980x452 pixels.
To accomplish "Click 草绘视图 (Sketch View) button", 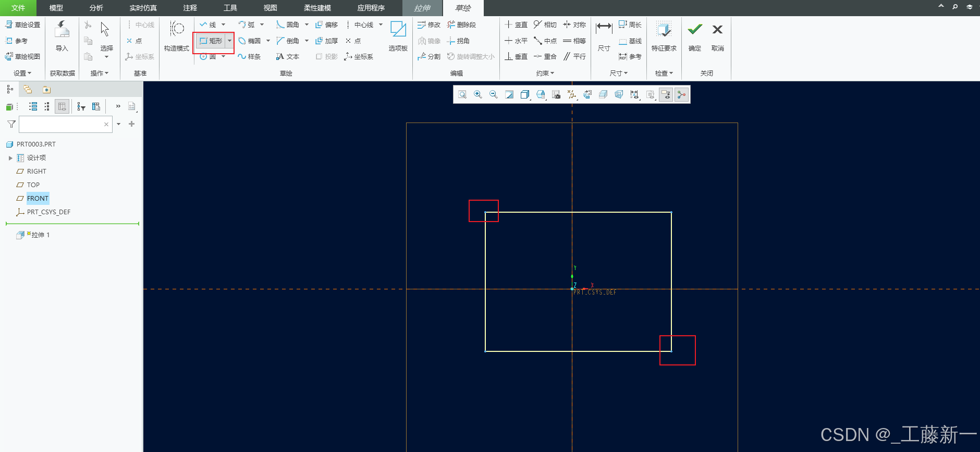I will pos(22,56).
